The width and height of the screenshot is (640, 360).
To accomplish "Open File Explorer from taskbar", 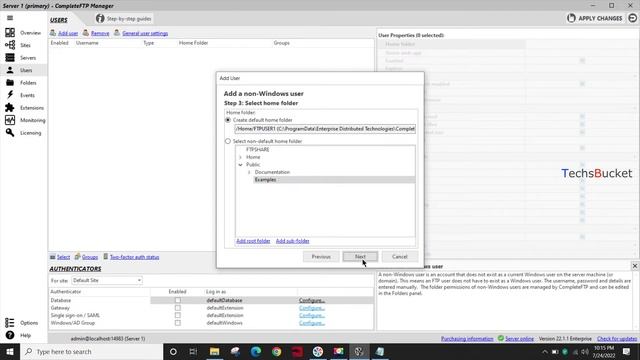I will pos(214,351).
